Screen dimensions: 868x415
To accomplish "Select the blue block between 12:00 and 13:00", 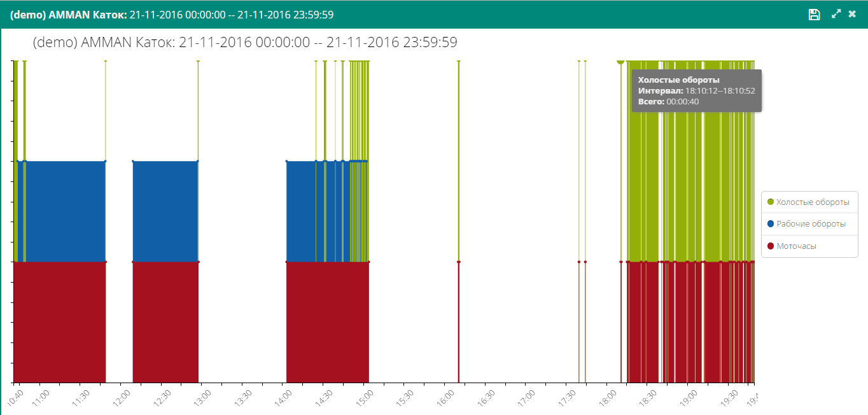I will [x=165, y=211].
